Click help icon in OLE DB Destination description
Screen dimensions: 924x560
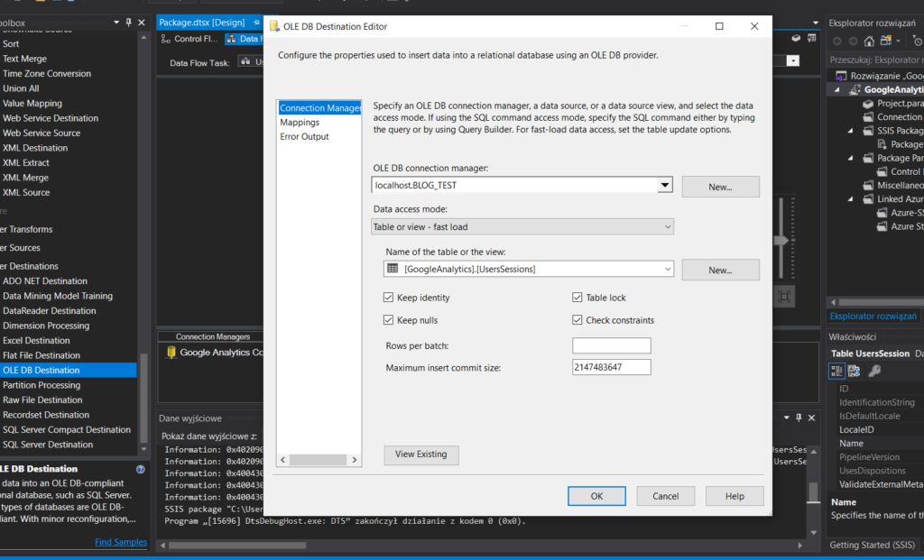(140, 469)
